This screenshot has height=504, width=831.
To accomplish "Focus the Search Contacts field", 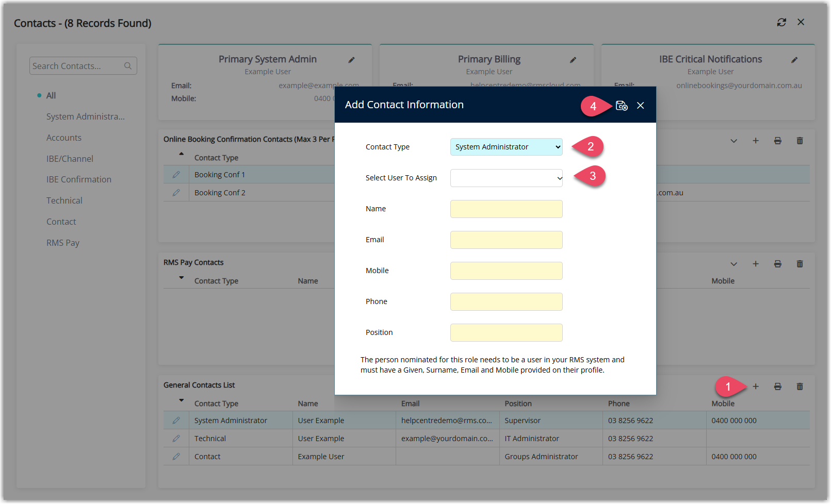I will [x=83, y=66].
